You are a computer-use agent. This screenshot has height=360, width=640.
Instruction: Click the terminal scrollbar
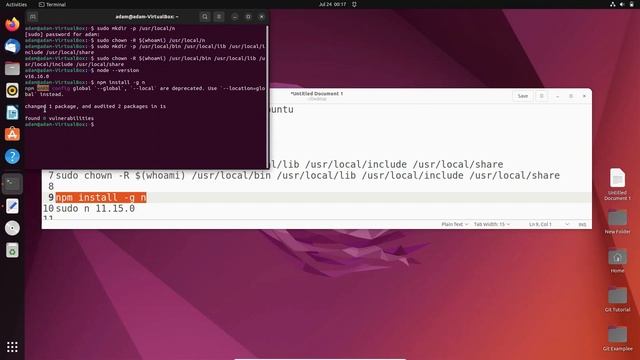[x=267, y=96]
